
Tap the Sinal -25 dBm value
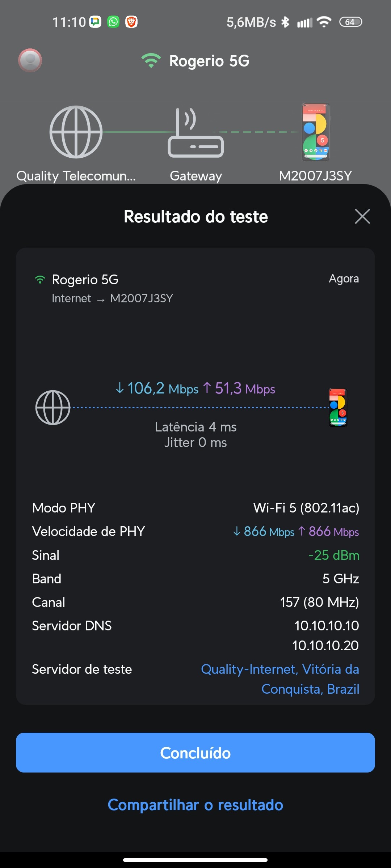coord(334,555)
